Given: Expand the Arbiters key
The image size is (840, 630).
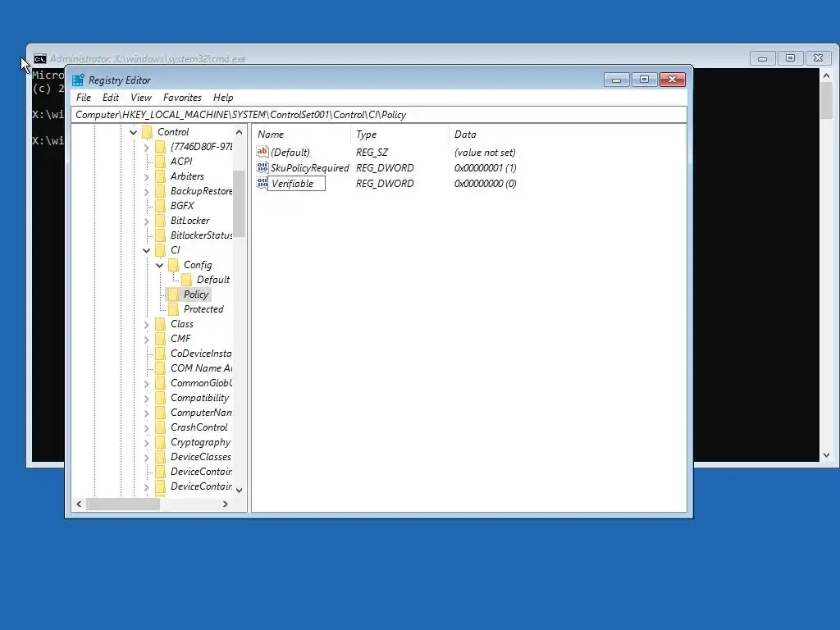Looking at the screenshot, I should [x=146, y=176].
